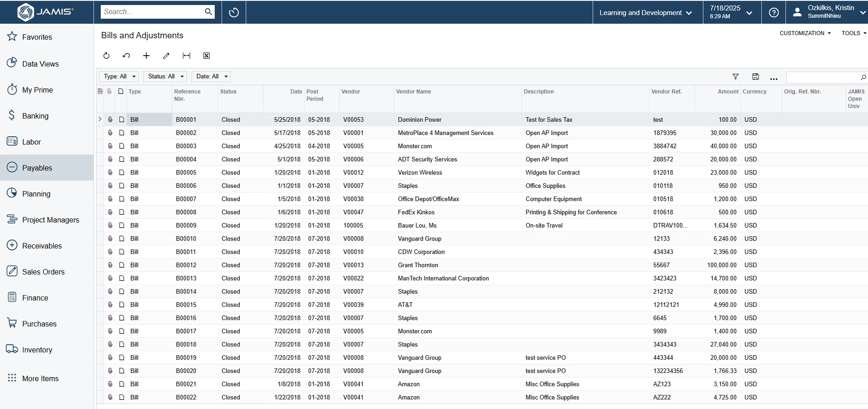Toggle selection checkbox for B00002 row

[122, 133]
